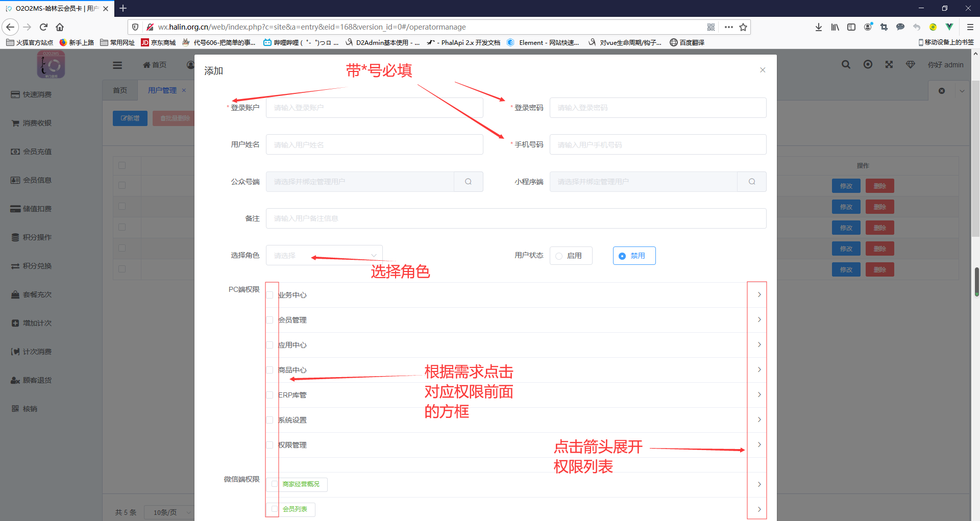This screenshot has height=521, width=980.
Task: Switch to the 首页 page tab
Action: pos(120,90)
